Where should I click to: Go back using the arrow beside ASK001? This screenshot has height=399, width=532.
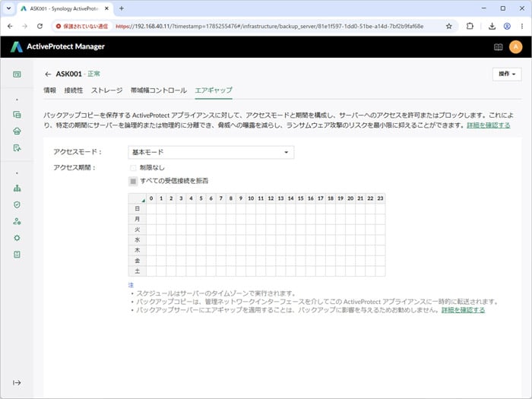tap(48, 74)
